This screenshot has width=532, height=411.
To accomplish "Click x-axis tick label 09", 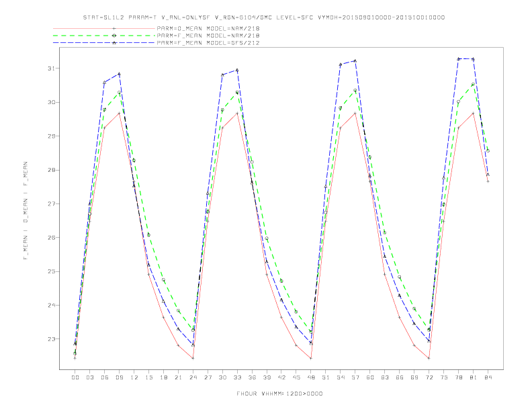I will coord(119,377).
